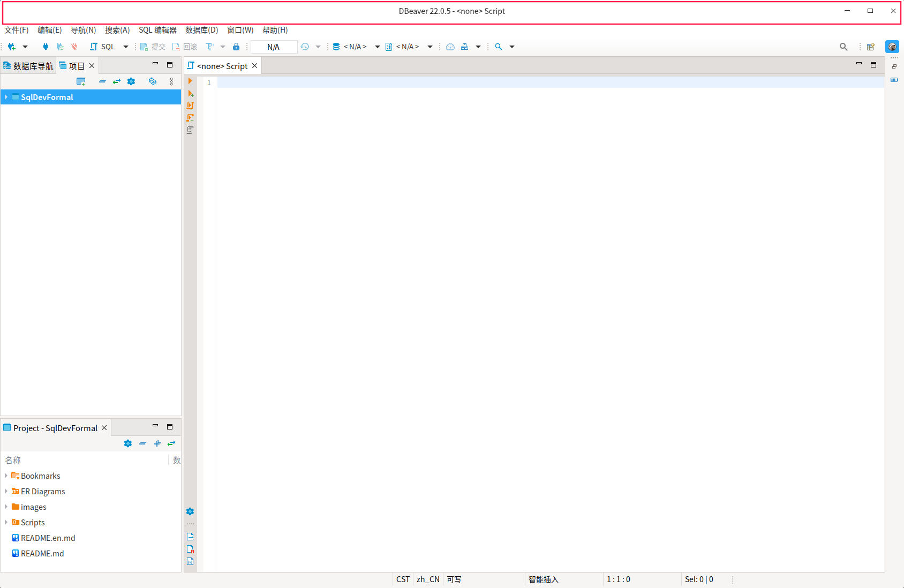Expand all with plus in Project - SqlDevFormal panel
The image size is (904, 588).
pyautogui.click(x=157, y=443)
